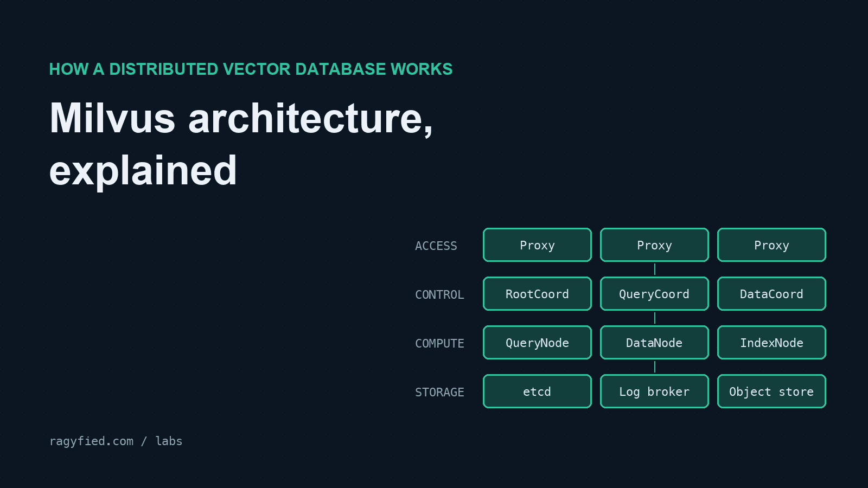Click the COMPUTE row label
The image size is (868, 488).
[x=439, y=344]
